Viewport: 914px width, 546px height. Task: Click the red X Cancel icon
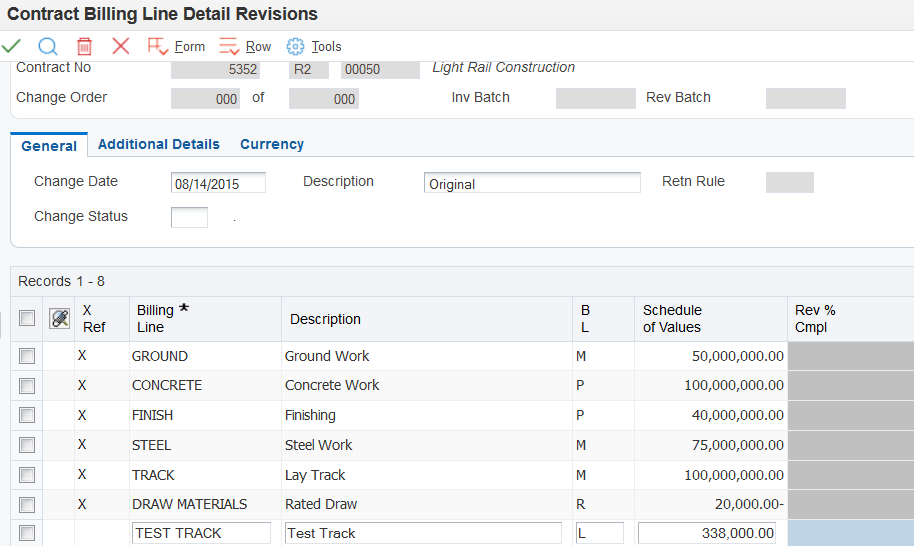[121, 46]
